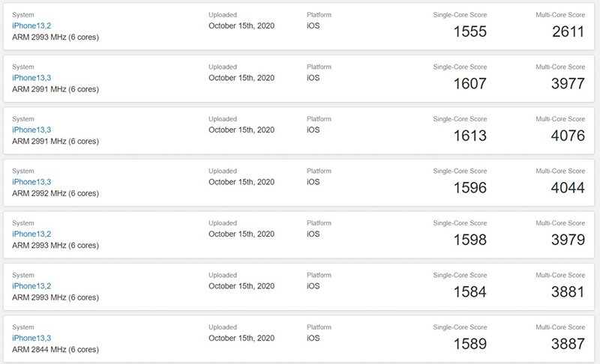Click the ARM 2992 MHz (6 cores) text

pos(55,193)
